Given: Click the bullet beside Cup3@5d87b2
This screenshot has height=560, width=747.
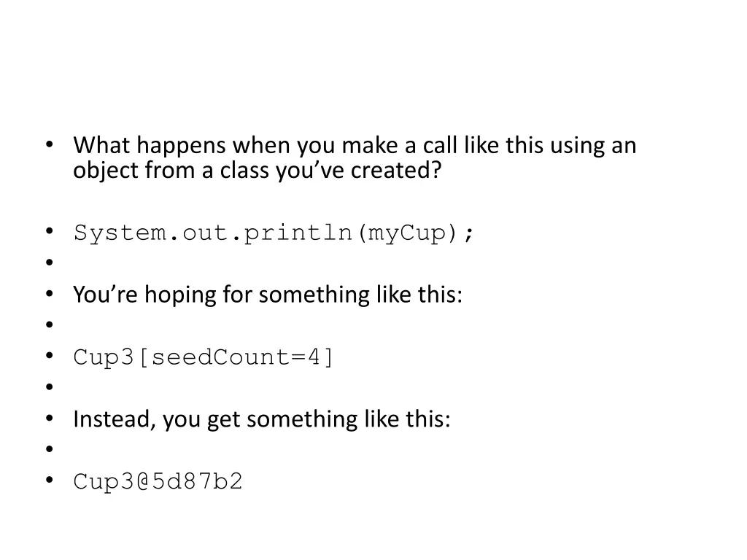Looking at the screenshot, I should (x=50, y=480).
